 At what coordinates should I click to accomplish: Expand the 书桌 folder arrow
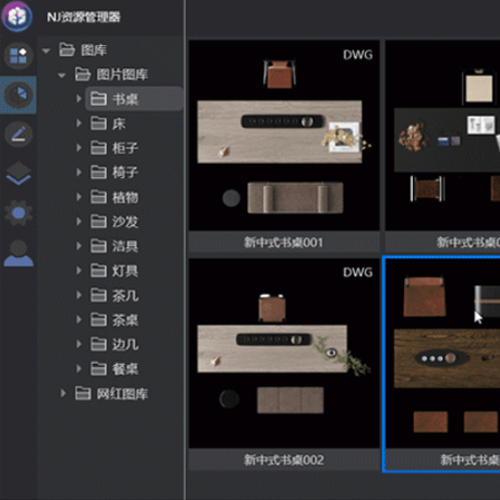pyautogui.click(x=79, y=99)
